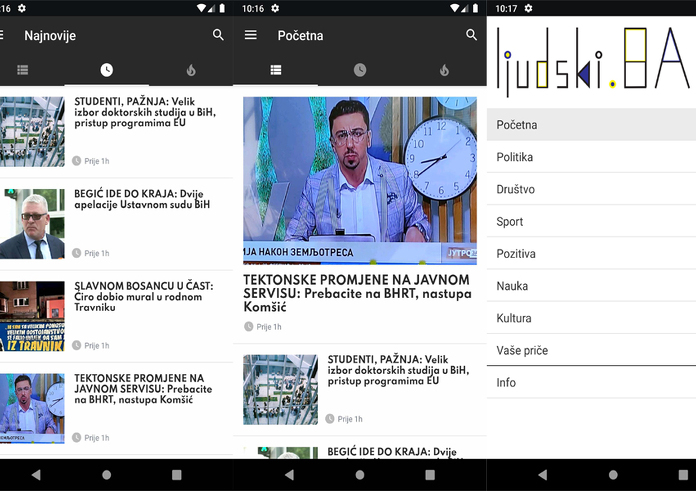Tap Android home button on Početna screen
The height and width of the screenshot is (491, 696).
tap(360, 475)
